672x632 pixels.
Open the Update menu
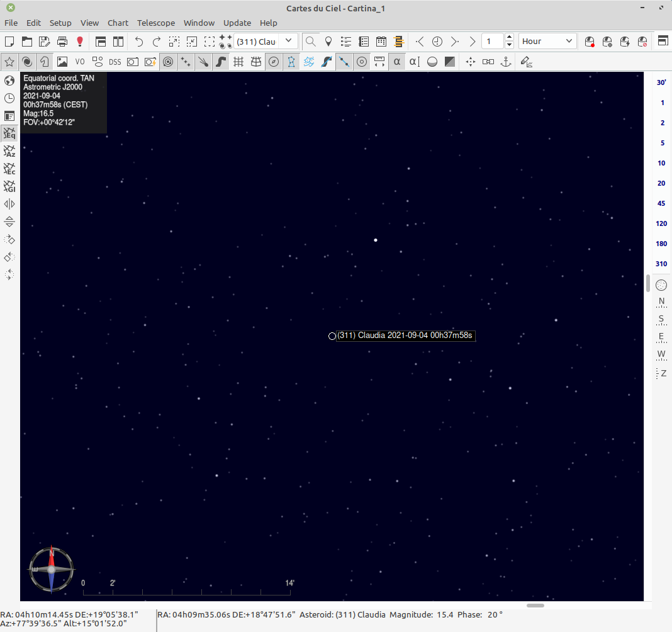(237, 23)
